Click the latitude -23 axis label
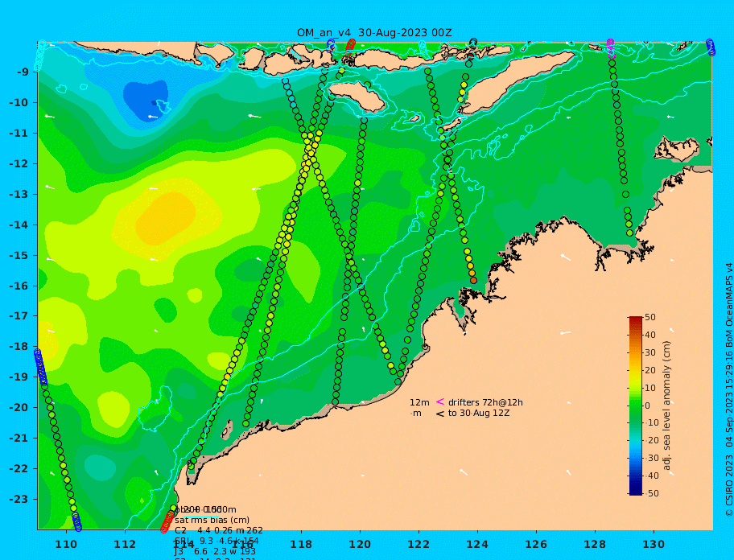734x560 pixels. (19, 499)
